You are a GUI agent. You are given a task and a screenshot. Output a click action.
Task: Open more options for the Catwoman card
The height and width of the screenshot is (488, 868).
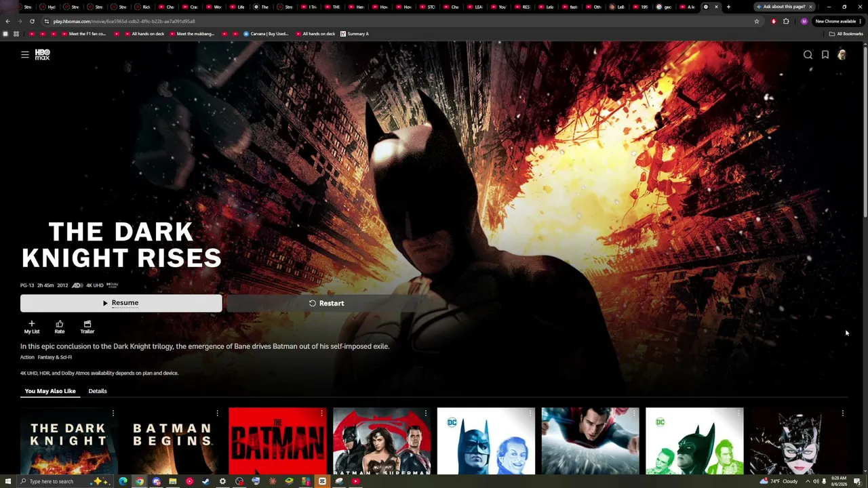click(x=843, y=413)
